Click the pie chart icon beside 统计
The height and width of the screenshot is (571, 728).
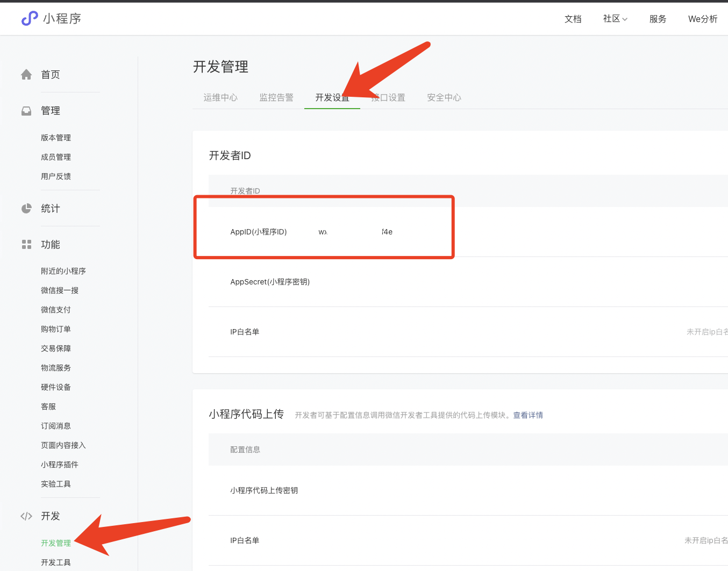(26, 209)
